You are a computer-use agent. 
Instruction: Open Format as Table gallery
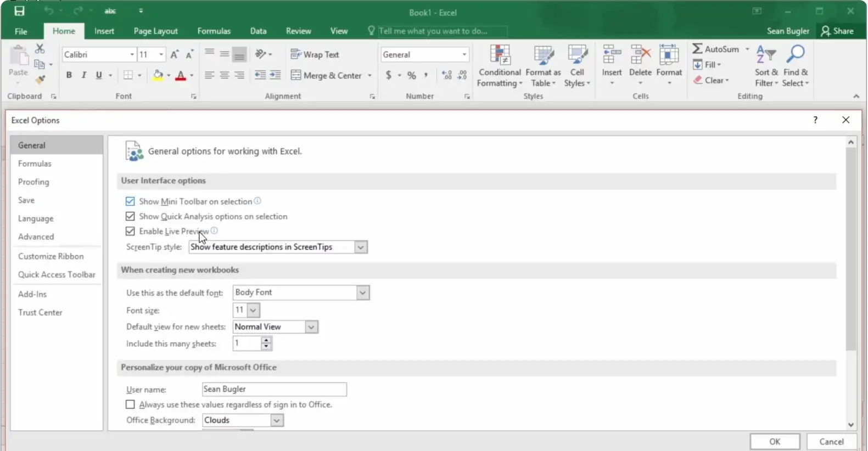(543, 55)
